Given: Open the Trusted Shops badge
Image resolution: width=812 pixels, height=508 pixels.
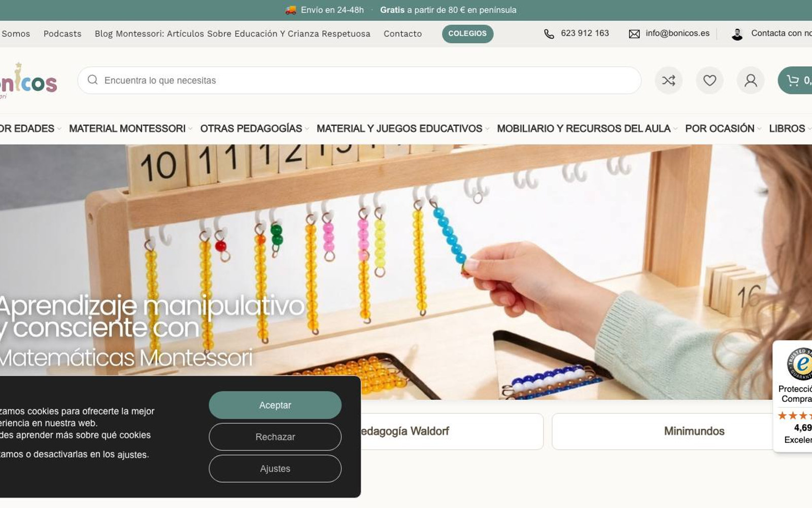Looking at the screenshot, I should pyautogui.click(x=793, y=396).
